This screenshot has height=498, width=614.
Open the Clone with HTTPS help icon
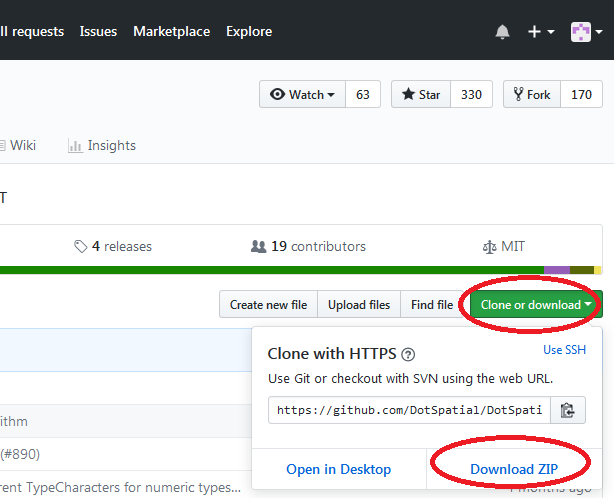tap(408, 354)
